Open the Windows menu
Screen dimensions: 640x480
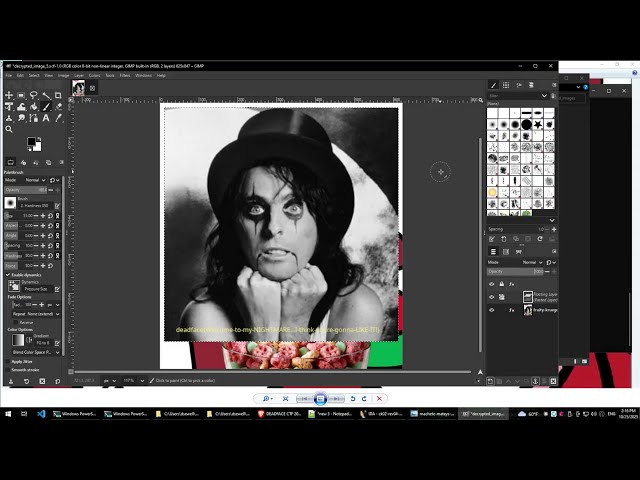(x=143, y=76)
